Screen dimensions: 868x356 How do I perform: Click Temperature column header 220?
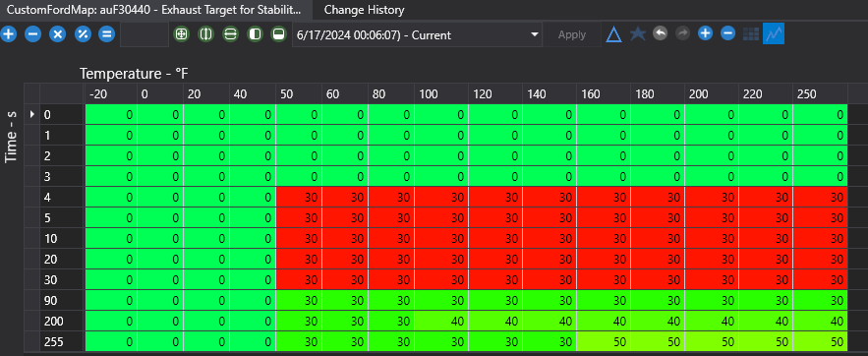(x=766, y=94)
